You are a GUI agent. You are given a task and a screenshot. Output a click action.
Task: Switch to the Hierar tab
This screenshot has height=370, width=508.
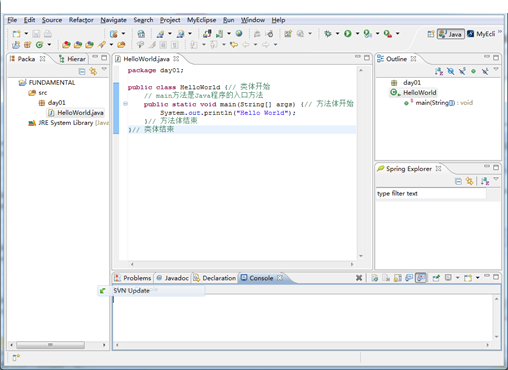72,59
